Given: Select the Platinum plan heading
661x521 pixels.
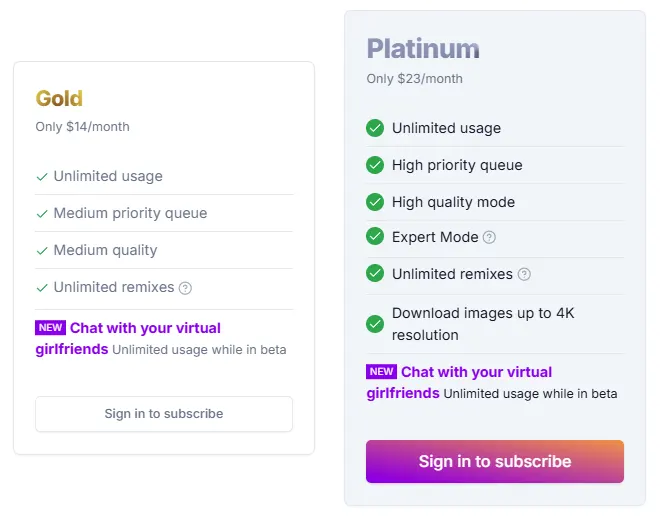Looking at the screenshot, I should pos(423,49).
